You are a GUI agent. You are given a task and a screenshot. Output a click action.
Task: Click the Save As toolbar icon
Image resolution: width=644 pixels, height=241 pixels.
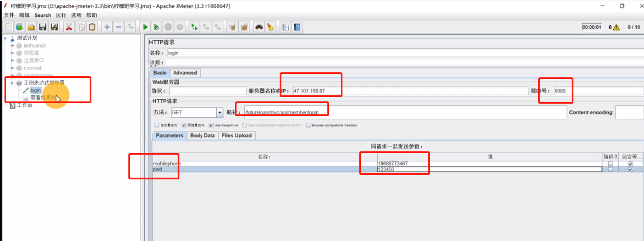coord(54,27)
